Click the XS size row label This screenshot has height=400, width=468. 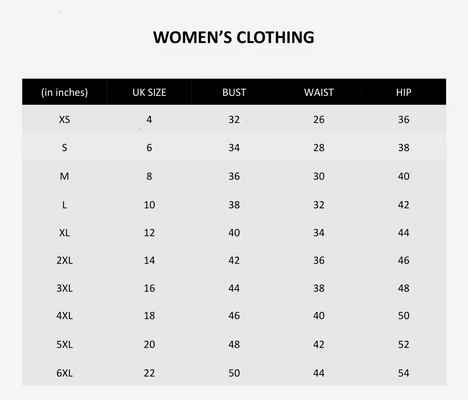click(64, 119)
